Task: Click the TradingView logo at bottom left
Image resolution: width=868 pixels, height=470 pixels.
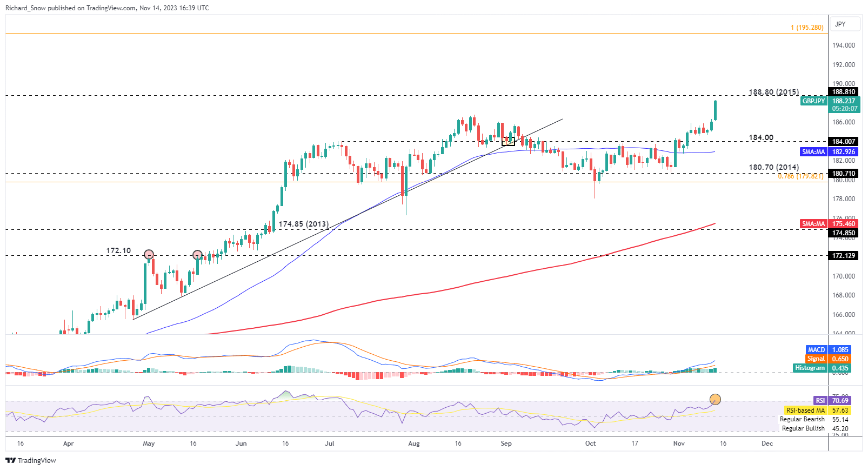Action: point(30,460)
